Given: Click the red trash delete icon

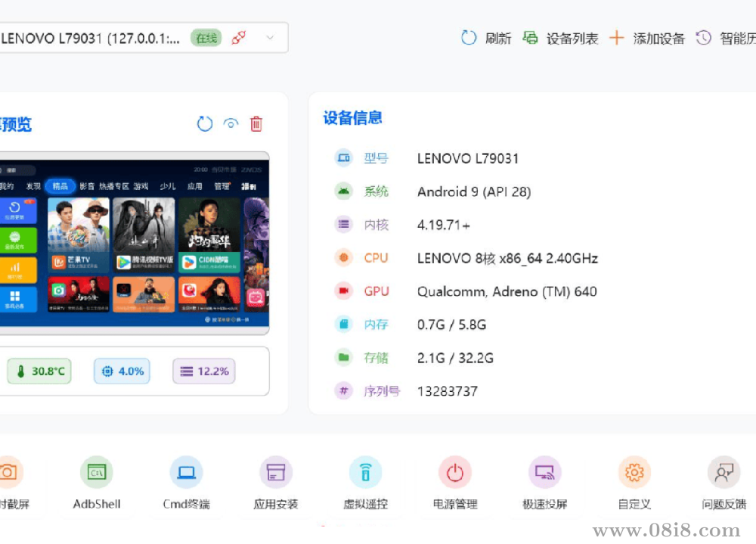Looking at the screenshot, I should point(256,123).
